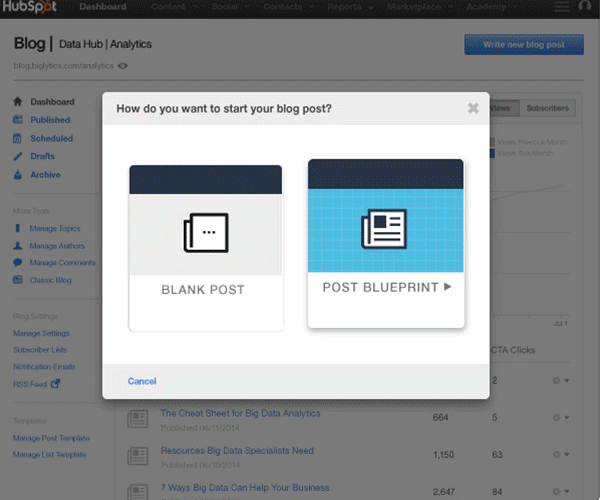Open Scheduled posts list
The width and height of the screenshot is (600, 500).
click(x=52, y=138)
